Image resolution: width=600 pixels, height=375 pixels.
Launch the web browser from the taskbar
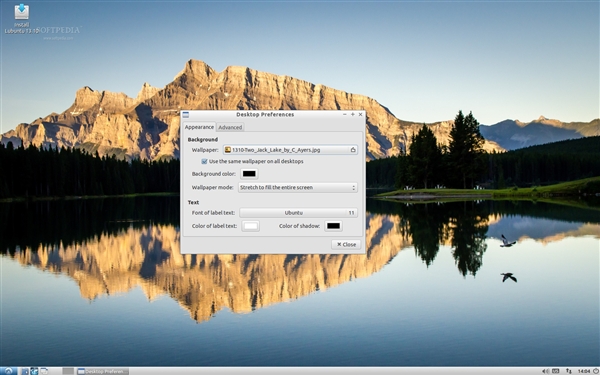pyautogui.click(x=34, y=371)
